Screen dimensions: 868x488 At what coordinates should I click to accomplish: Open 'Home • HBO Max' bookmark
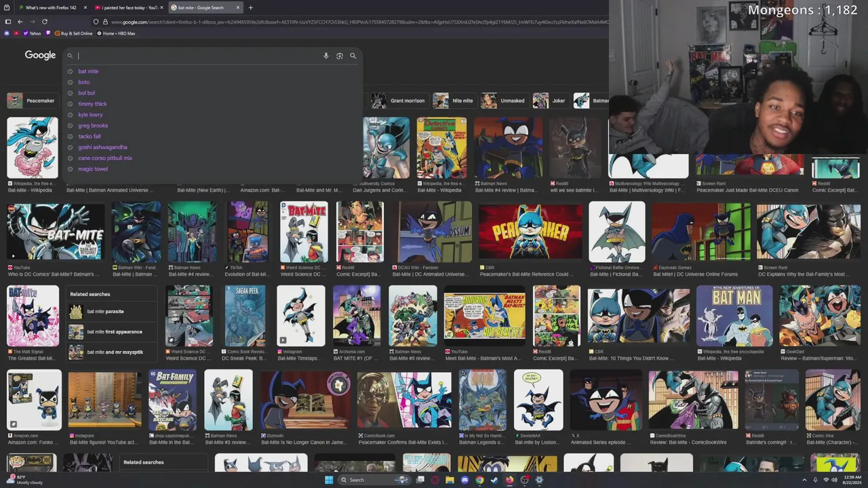(x=115, y=33)
